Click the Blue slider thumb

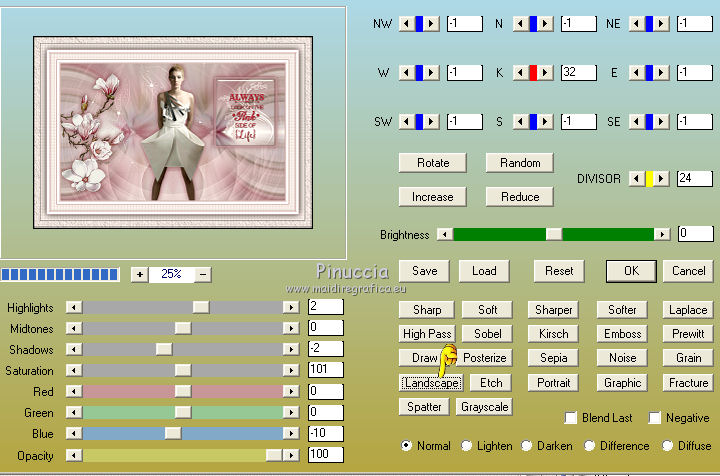point(173,433)
